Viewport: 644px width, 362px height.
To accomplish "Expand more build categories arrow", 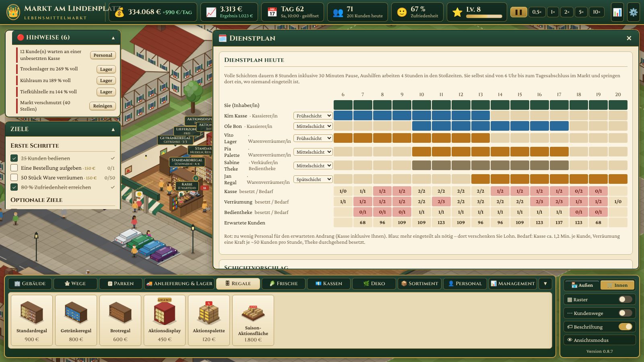I will (545, 284).
